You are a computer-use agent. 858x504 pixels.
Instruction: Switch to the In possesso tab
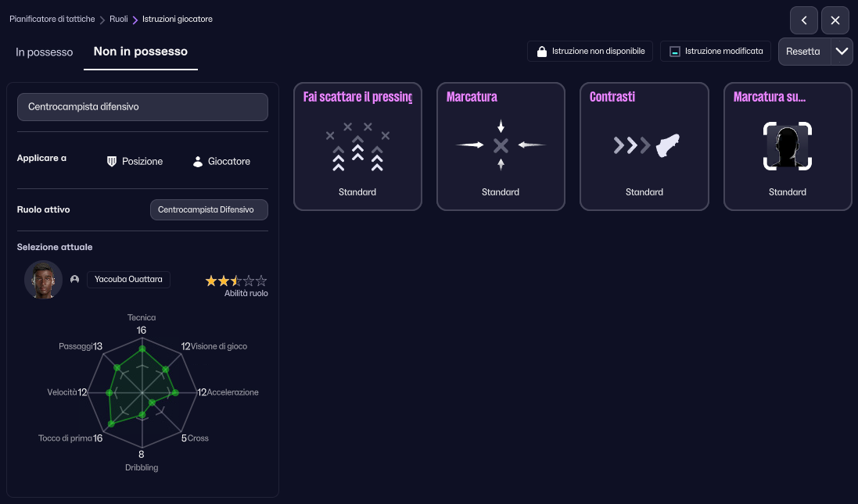point(45,52)
